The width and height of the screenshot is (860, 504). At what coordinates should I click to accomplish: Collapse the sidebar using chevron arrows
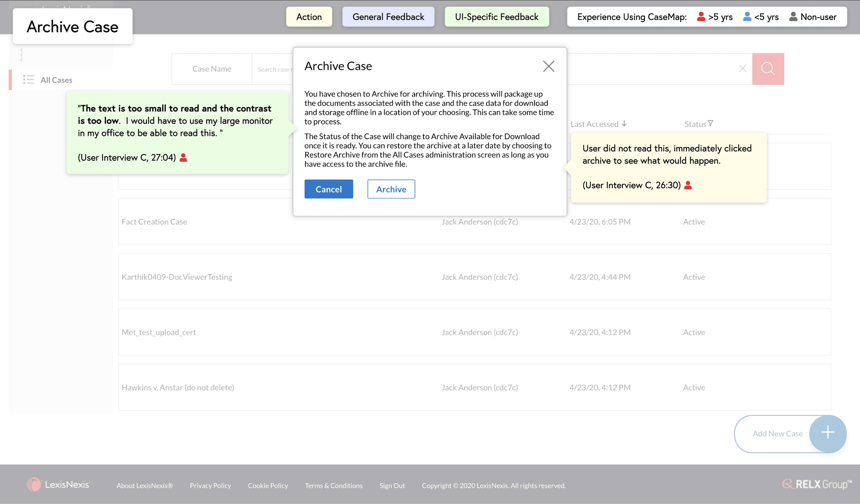tap(21, 55)
